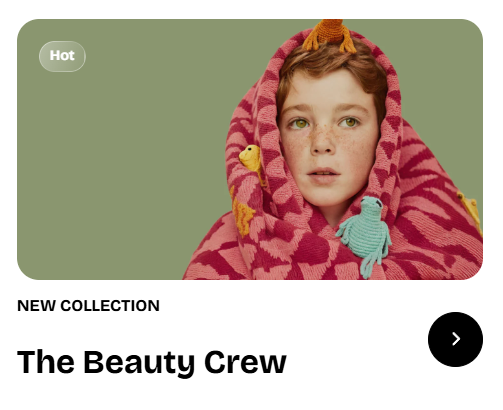Viewport: 503px width, 410px height.
Task: Click the word Crew in the title
Action: click(x=245, y=362)
